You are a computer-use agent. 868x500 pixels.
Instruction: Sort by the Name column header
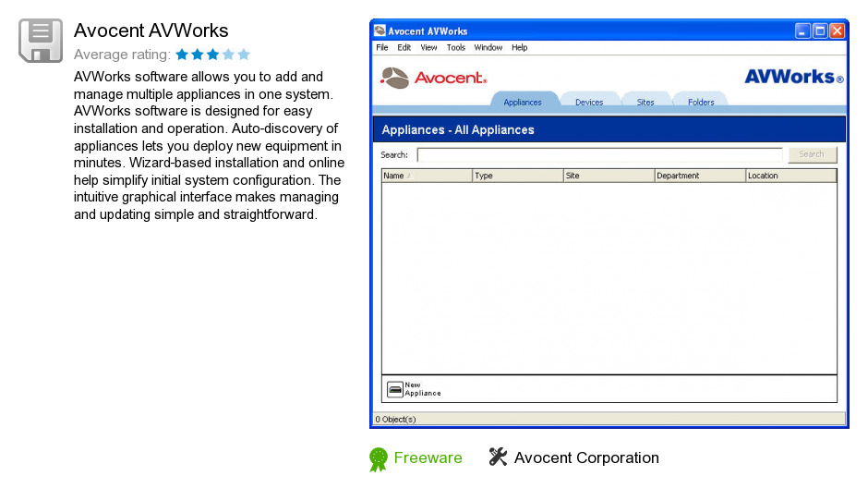427,176
